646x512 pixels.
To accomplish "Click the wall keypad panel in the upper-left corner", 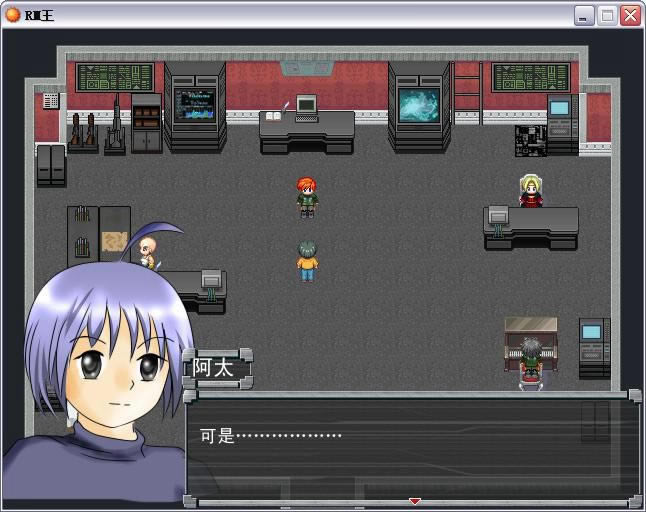I will click(x=51, y=101).
